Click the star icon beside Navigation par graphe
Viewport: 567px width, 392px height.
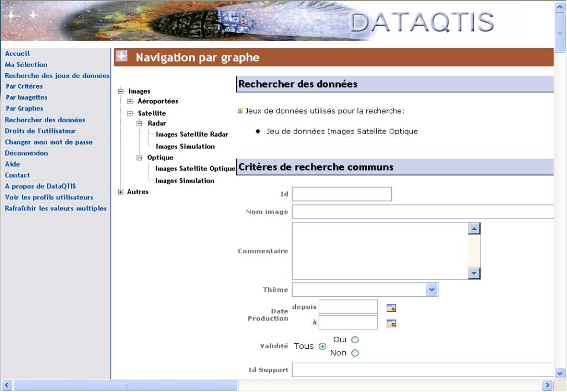tap(122, 56)
